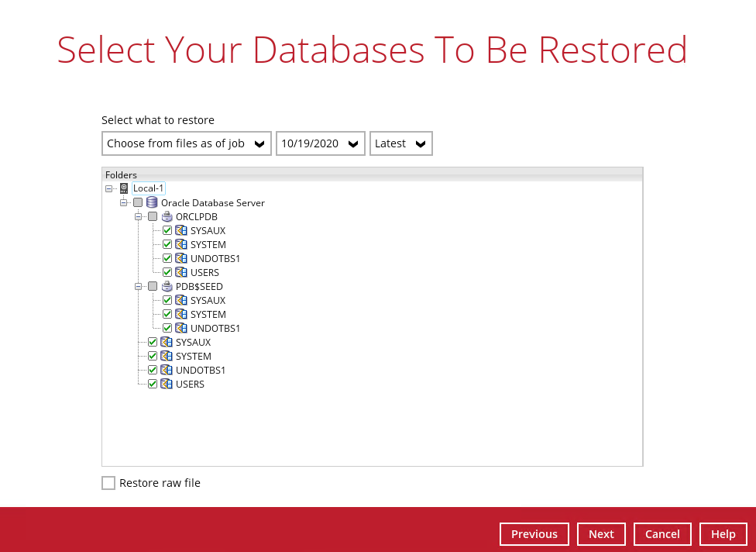Click the root-level SYSAUX tablespace icon

tap(167, 342)
